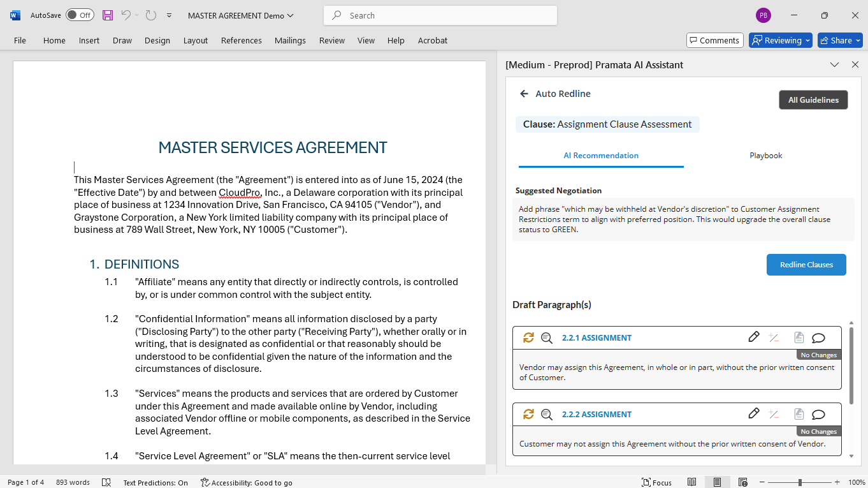Image resolution: width=868 pixels, height=488 pixels.
Task: Open the PB account profile icon
Action: (763, 15)
